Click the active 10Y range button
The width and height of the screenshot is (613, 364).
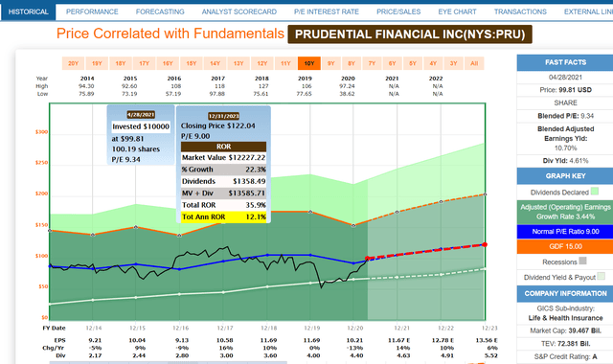click(x=309, y=63)
